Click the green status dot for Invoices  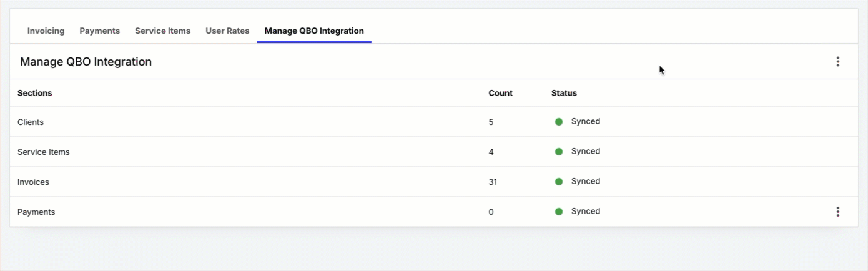[559, 182]
